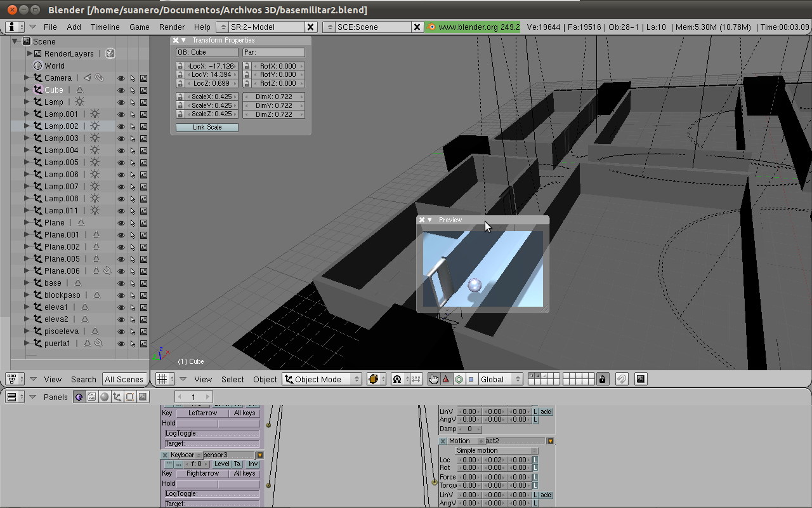Screen dimensions: 812x508
Task: Toggle the LocX lock in Transform Properties
Action: coord(180,66)
